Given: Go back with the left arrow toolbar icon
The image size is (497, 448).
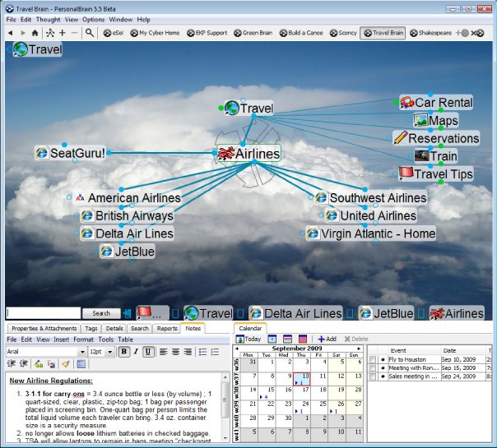Looking at the screenshot, I should [11, 33].
